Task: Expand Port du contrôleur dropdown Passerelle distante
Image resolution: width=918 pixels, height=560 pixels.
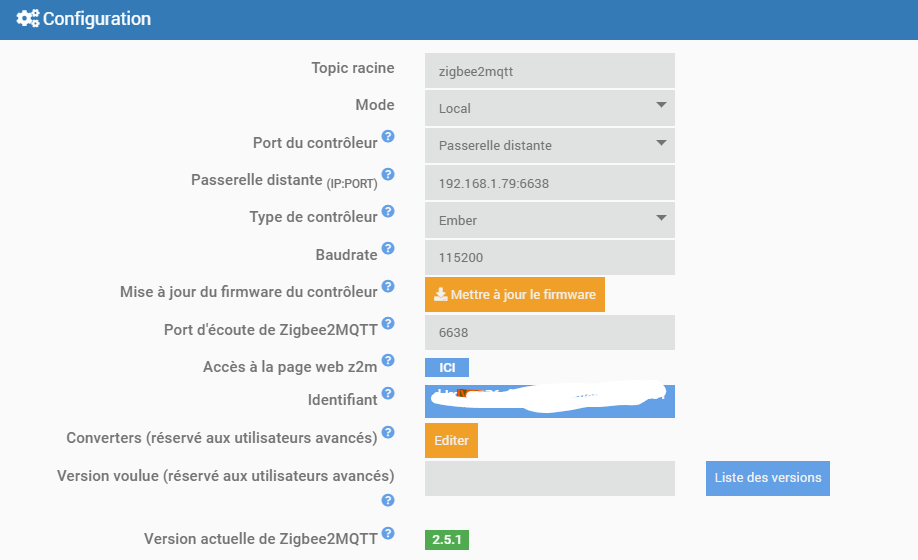Action: pyautogui.click(x=550, y=145)
